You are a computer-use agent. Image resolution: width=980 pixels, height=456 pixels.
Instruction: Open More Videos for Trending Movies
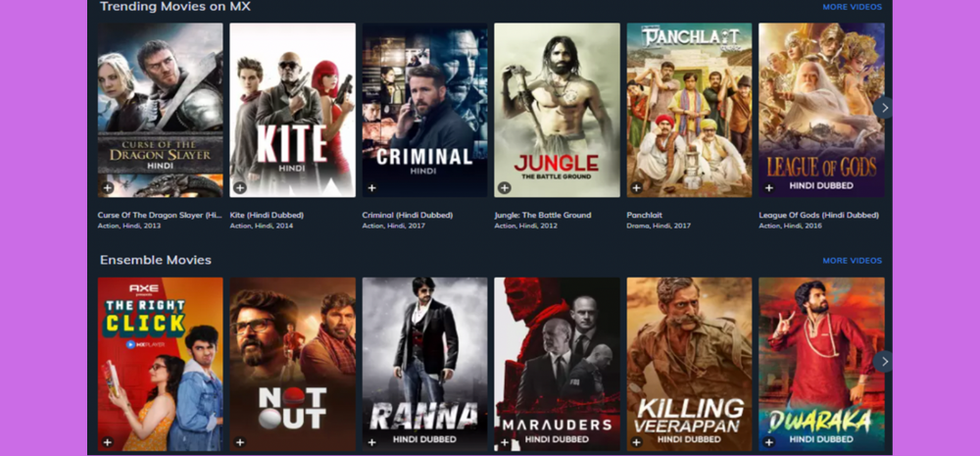tap(852, 7)
